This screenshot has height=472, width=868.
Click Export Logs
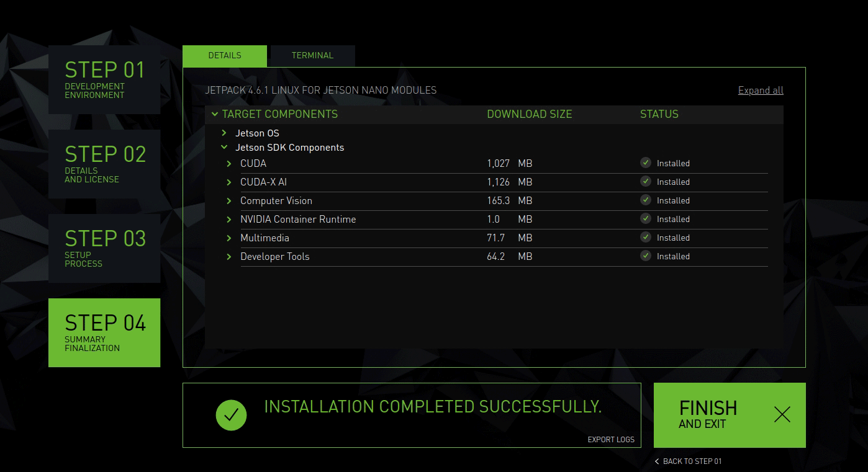[x=611, y=440]
